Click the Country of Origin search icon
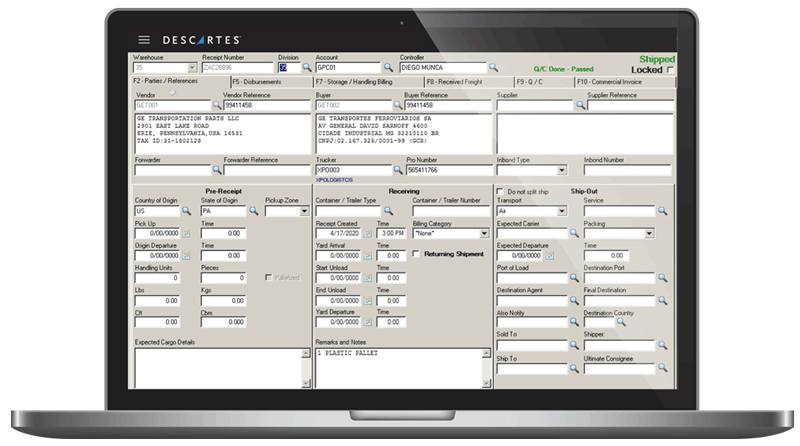Screen dimensions: 800x446 pyautogui.click(x=186, y=211)
